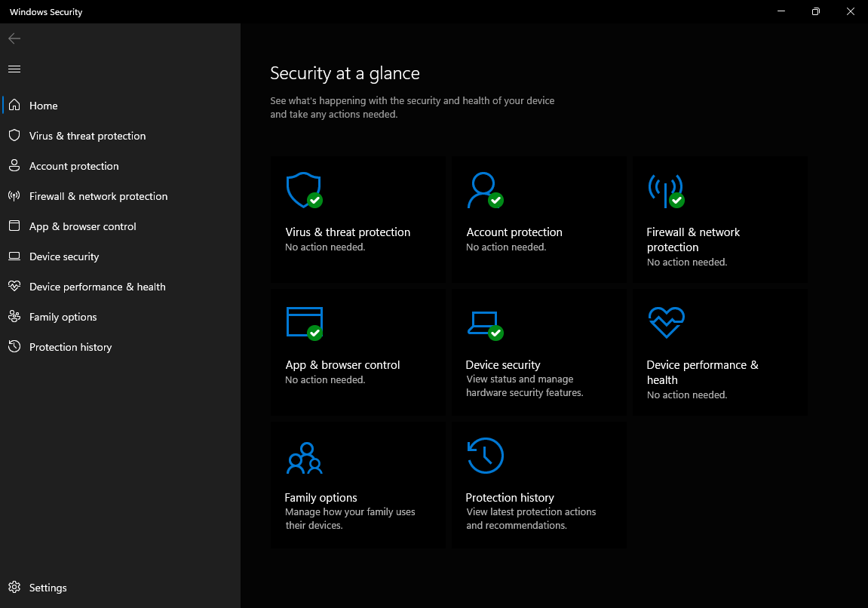Open the Family options tile title

pyautogui.click(x=321, y=497)
